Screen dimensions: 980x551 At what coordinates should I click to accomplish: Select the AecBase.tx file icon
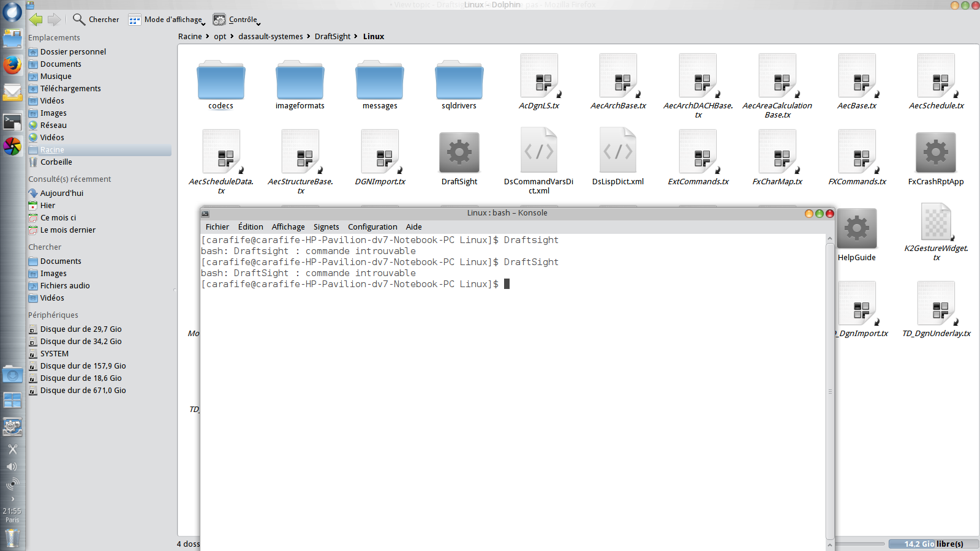857,76
